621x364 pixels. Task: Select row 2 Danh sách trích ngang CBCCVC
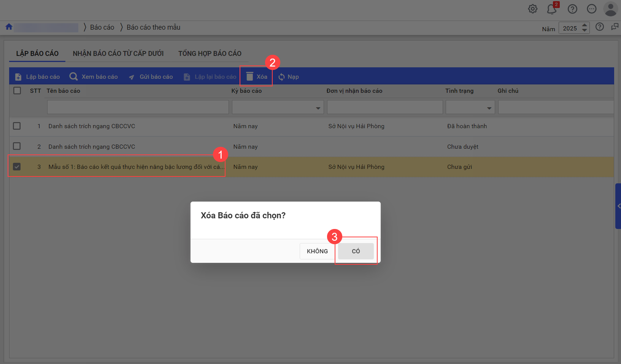[92, 147]
